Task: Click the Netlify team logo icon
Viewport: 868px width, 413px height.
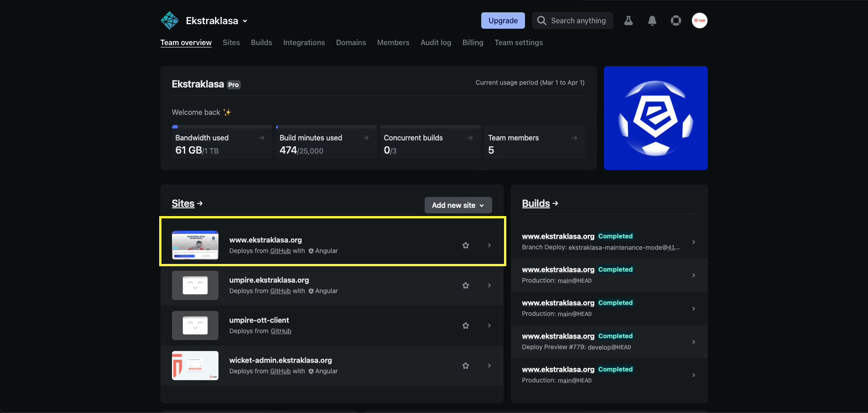Action: (x=170, y=21)
